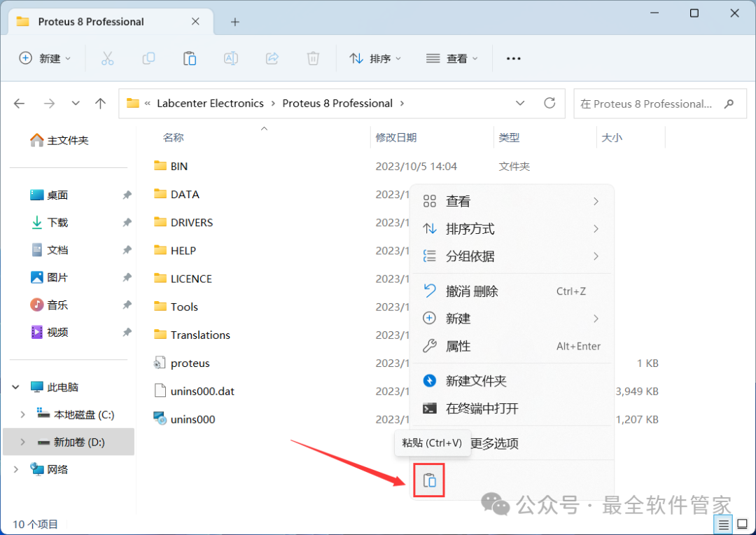Viewport: 756px width, 535px height.
Task: Click the Paste clipboard icon in toolbar
Action: pyautogui.click(x=190, y=58)
